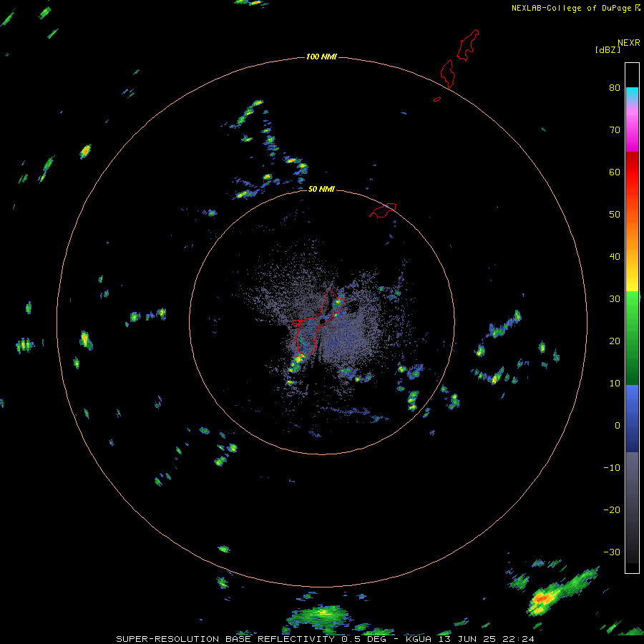Click the 40 value on the dBZ scale
This screenshot has width=644, height=644.
coord(615,257)
